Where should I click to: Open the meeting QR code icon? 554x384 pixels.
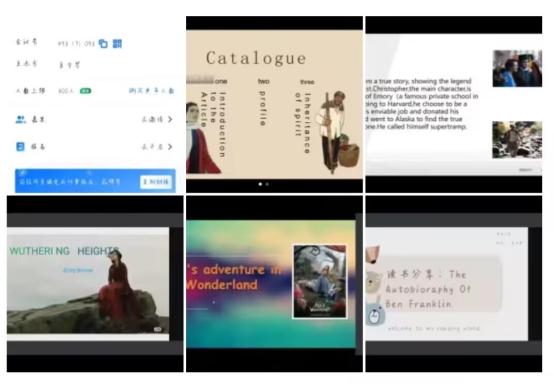click(117, 43)
